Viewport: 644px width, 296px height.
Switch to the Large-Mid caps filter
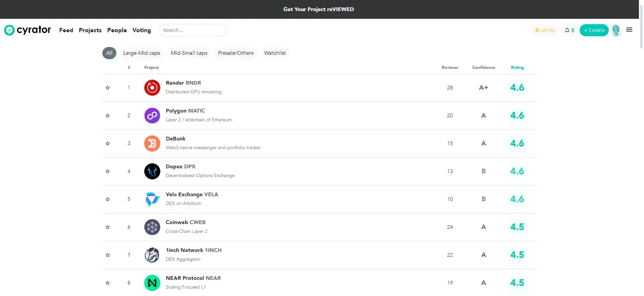tap(142, 53)
